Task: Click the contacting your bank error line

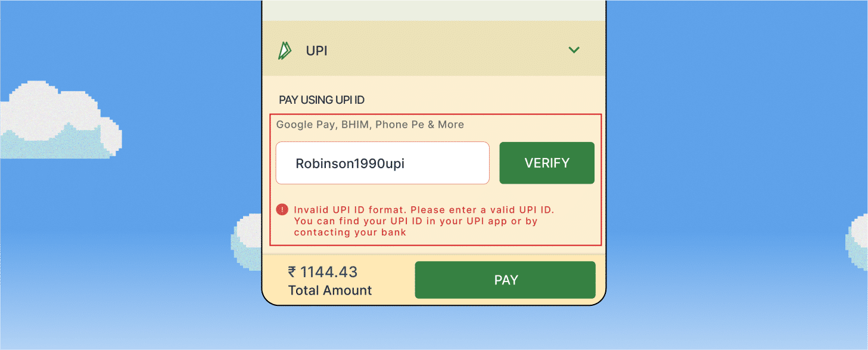Action: [350, 233]
